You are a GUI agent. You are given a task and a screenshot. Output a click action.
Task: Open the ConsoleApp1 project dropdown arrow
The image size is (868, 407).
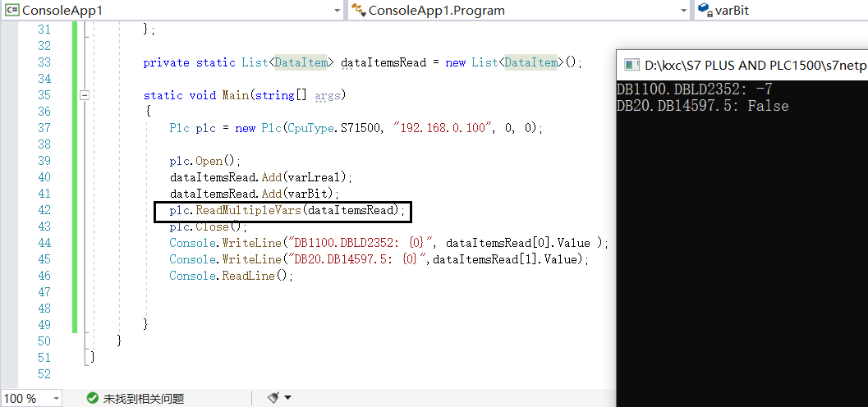[x=338, y=10]
